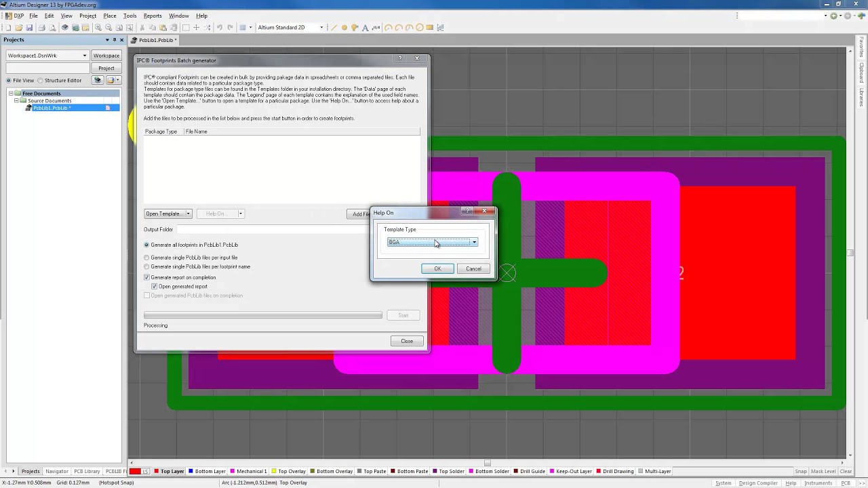Click the New document toolbar icon
This screenshot has width=868, height=488.
(7, 28)
